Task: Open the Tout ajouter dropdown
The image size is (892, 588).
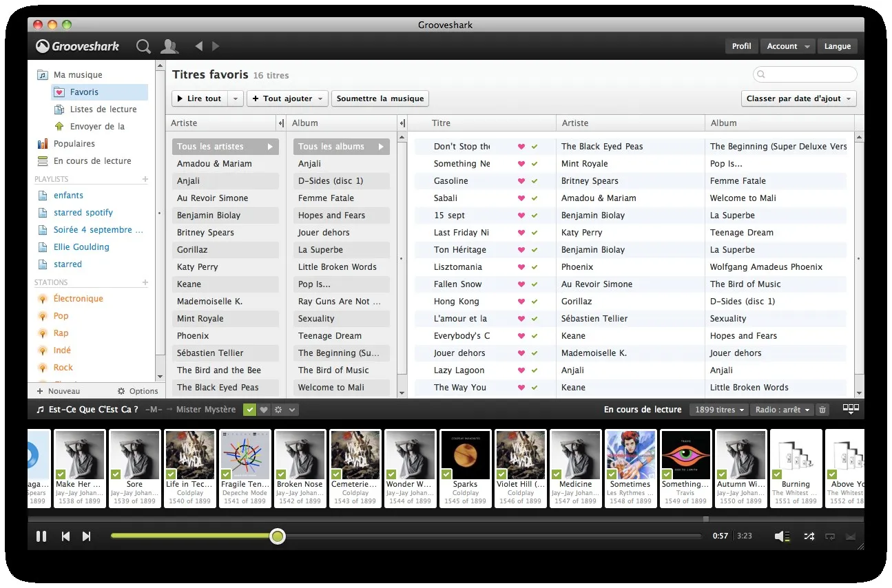Action: pyautogui.click(x=287, y=98)
